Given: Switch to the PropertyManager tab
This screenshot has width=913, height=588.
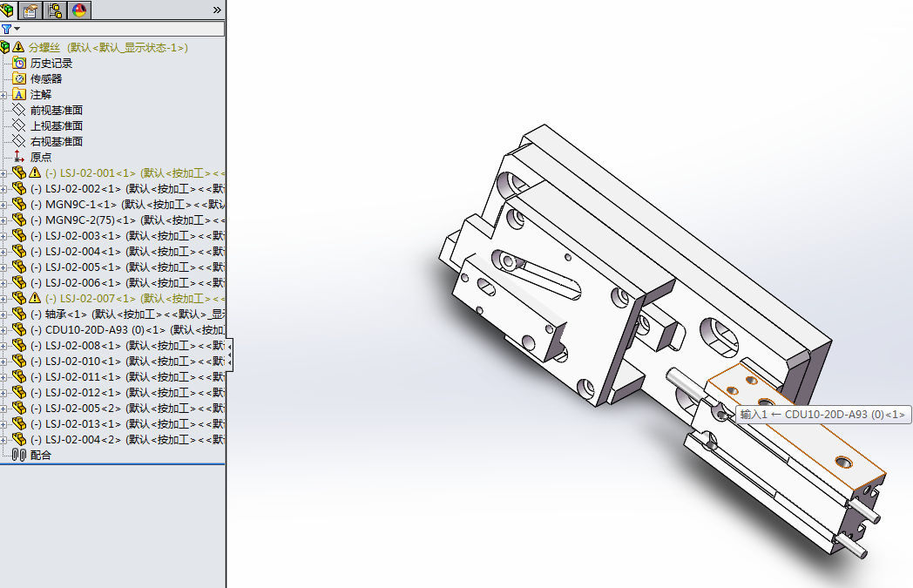Looking at the screenshot, I should (30, 10).
